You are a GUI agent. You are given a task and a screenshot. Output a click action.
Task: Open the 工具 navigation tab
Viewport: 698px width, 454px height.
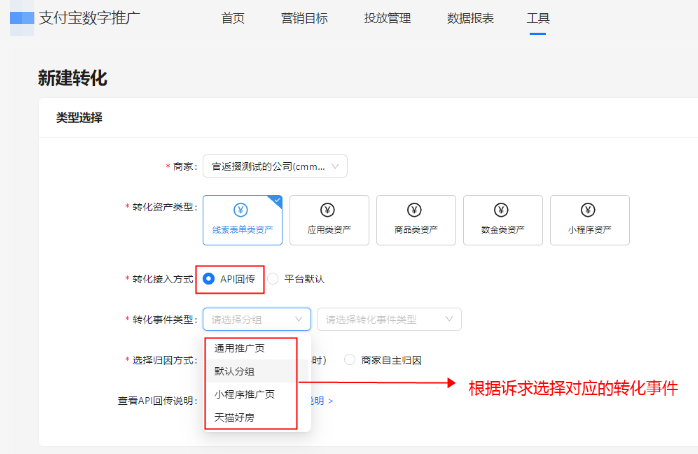[538, 18]
